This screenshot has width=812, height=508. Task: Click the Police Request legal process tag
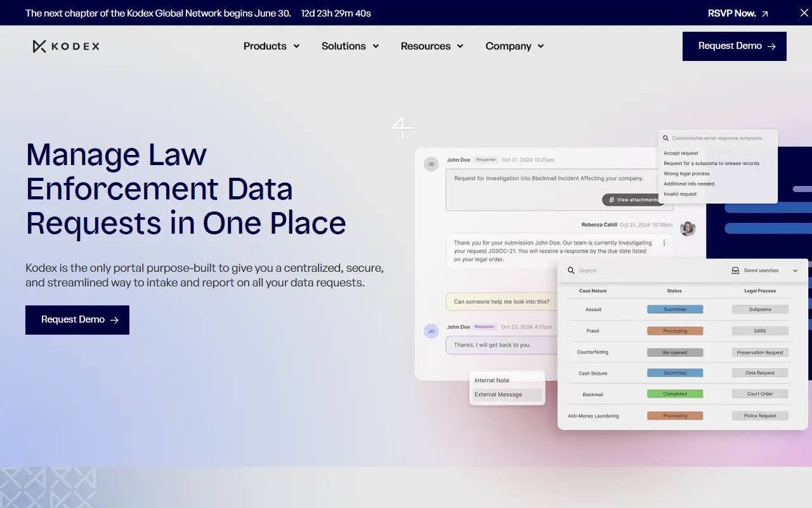[760, 416]
